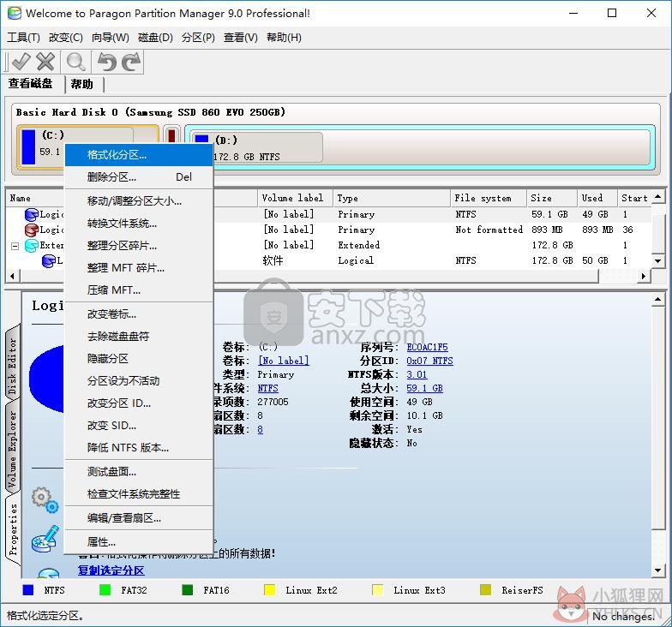The width and height of the screenshot is (672, 627).
Task: Choose 整理 MFT 碎片... menu entry
Action: [139, 267]
